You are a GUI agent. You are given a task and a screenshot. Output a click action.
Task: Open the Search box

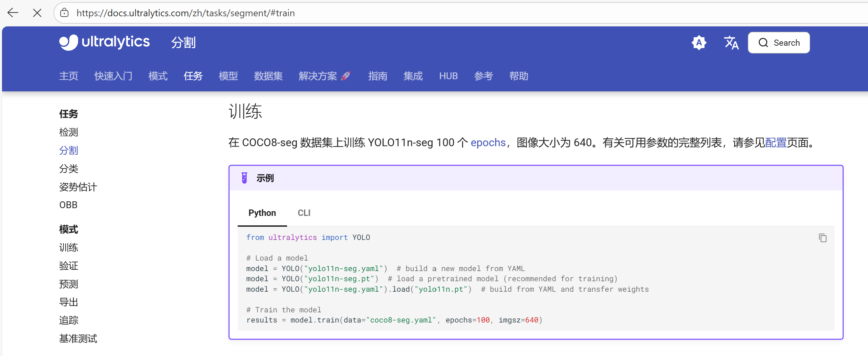point(779,43)
